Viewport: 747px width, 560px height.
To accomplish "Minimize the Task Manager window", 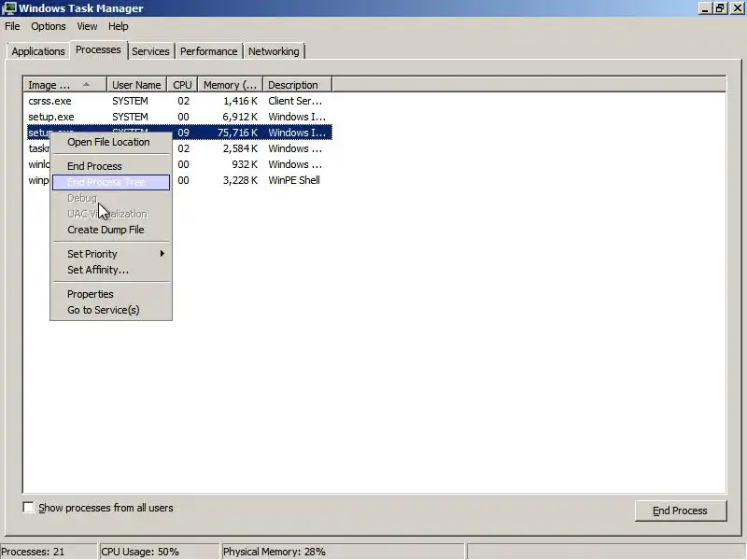I will click(706, 8).
